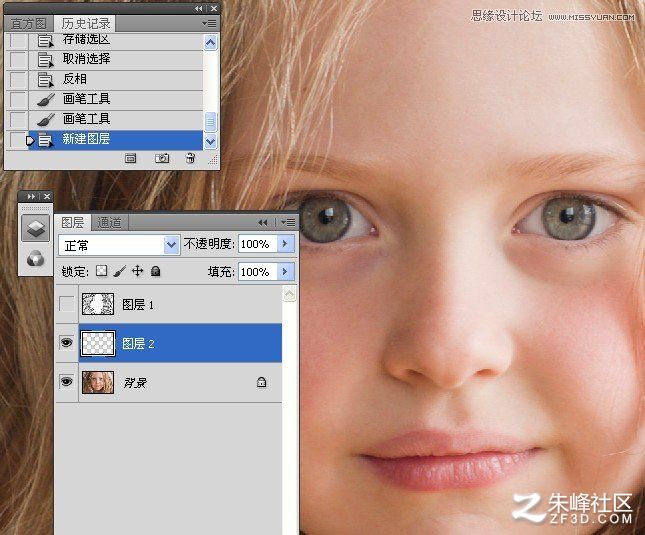The image size is (645, 535).
Task: Collapse the Layers panel with double arrows
Action: [x=262, y=222]
